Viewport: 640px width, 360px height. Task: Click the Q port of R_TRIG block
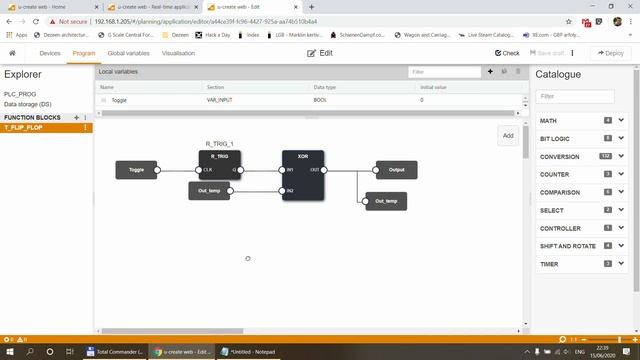(240, 170)
